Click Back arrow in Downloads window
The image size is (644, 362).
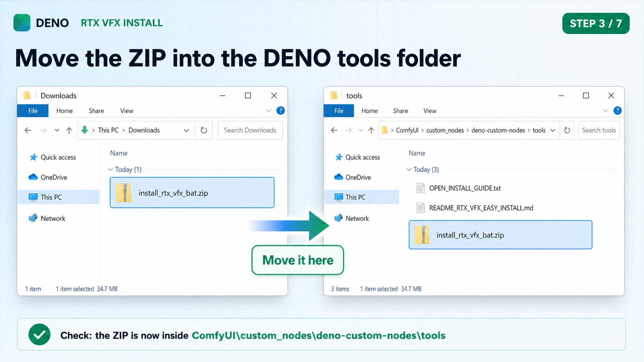pyautogui.click(x=28, y=130)
